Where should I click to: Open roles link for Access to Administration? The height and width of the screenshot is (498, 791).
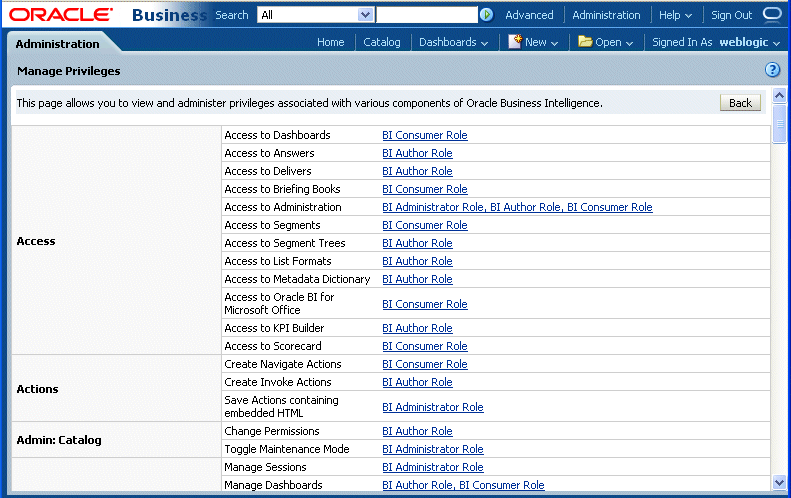click(x=517, y=207)
